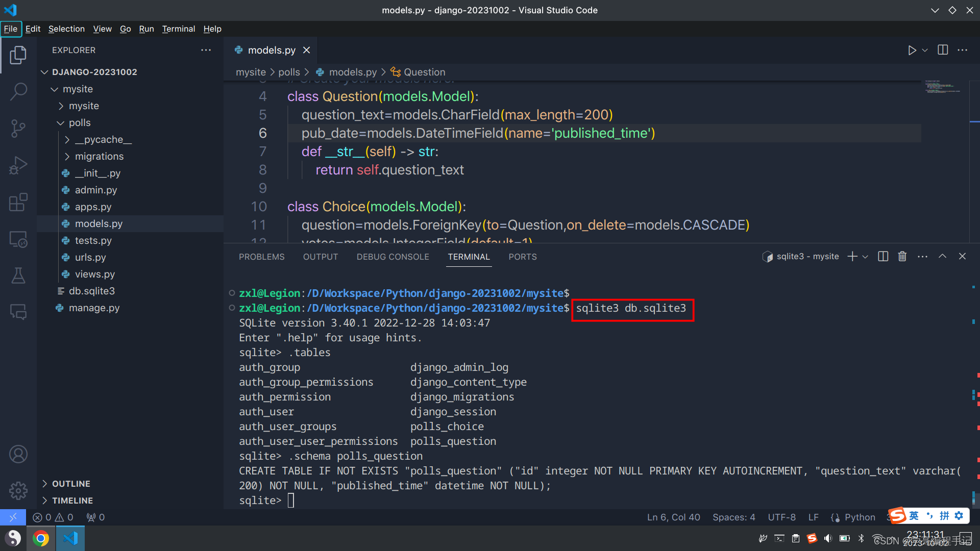Click the remote window indicator in status bar
The image size is (980, 551).
coord(13,517)
